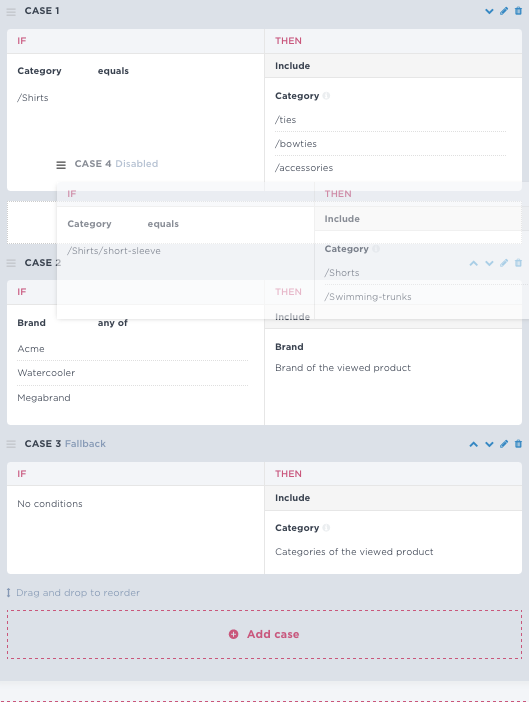Click the Add case button

pos(264,634)
